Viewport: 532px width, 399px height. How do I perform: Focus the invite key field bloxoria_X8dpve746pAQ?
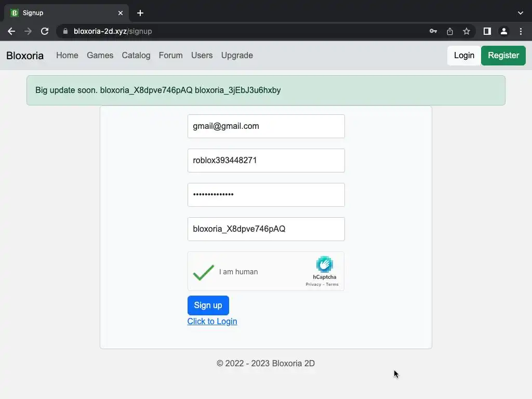tap(266, 229)
